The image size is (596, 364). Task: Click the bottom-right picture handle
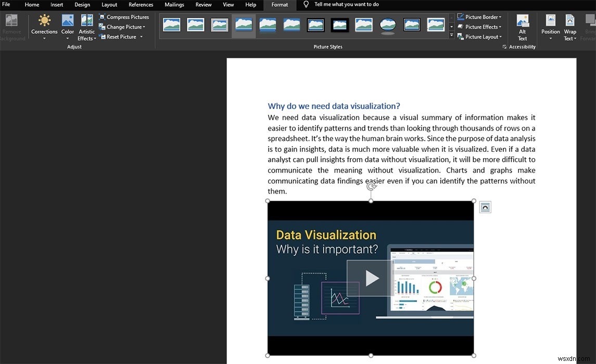pyautogui.click(x=474, y=356)
